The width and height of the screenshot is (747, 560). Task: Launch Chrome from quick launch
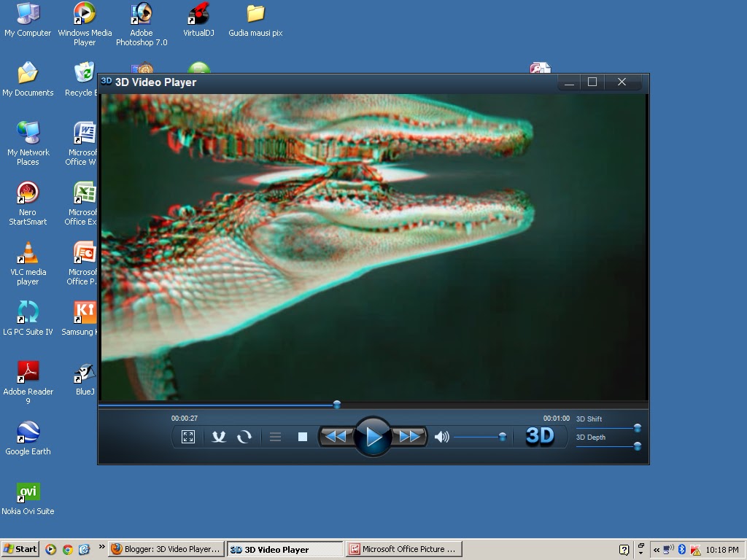(68, 550)
